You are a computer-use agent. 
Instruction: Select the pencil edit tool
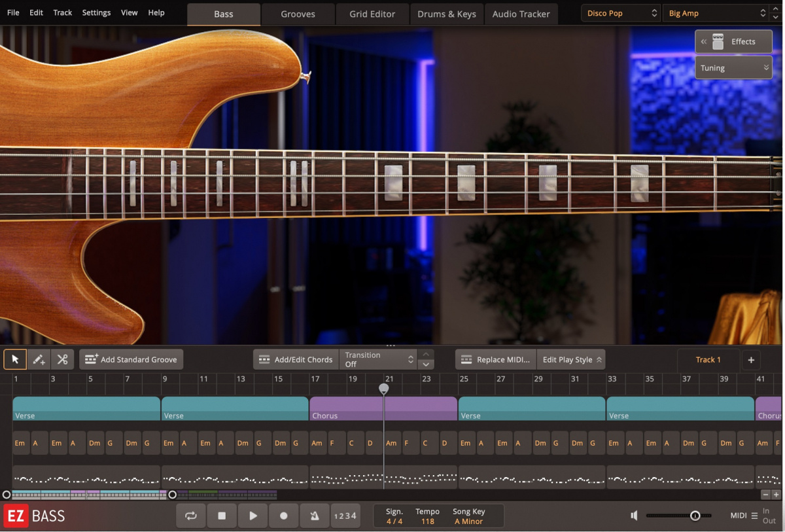[39, 359]
